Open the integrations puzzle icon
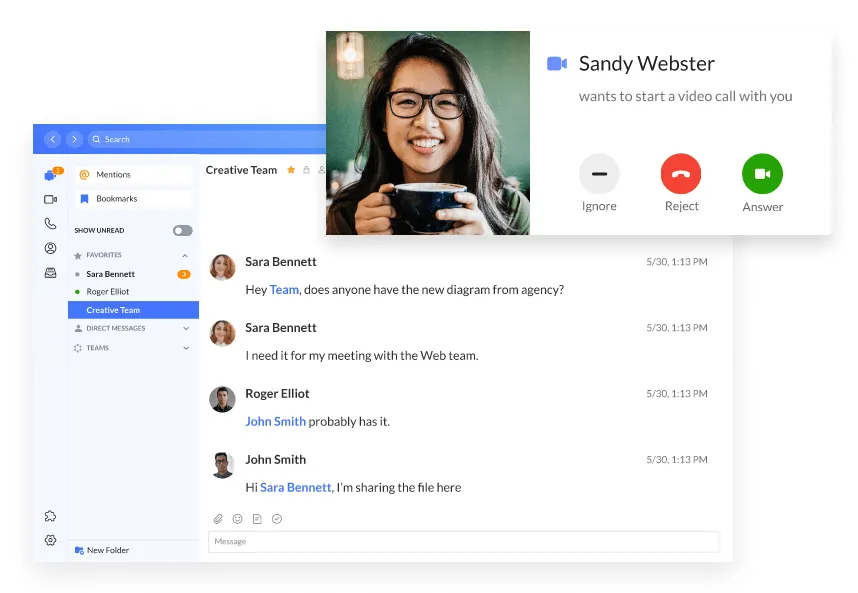Image resolution: width=858 pixels, height=593 pixels. [x=50, y=516]
